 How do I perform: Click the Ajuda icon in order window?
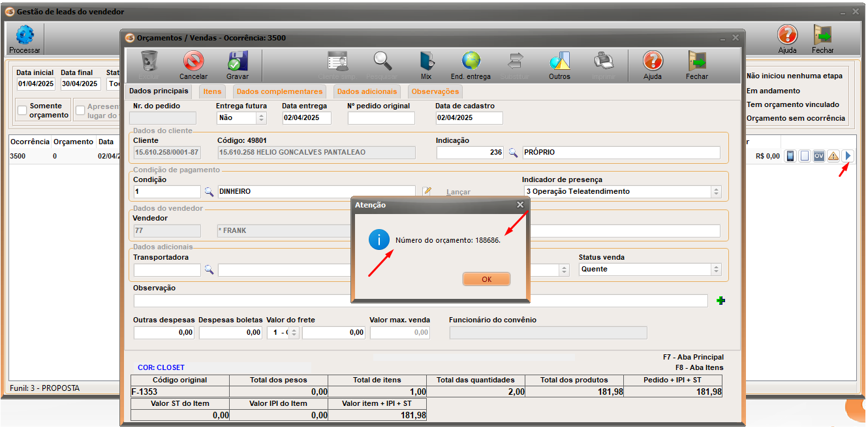point(653,61)
